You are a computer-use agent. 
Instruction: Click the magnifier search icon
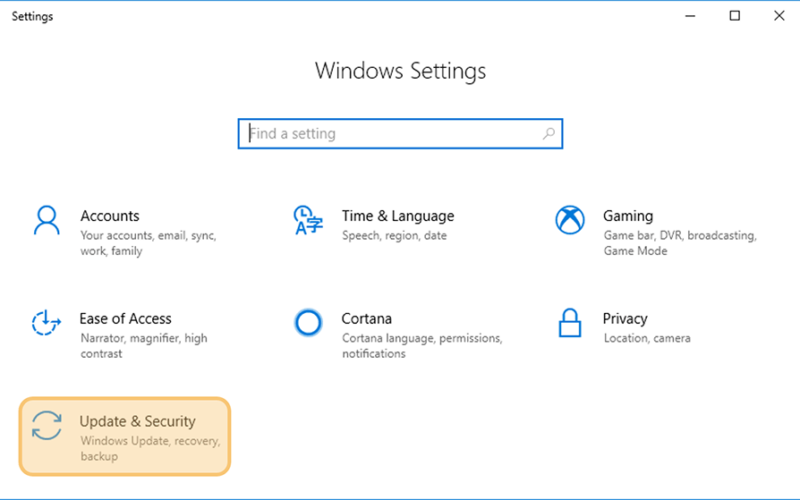click(548, 134)
